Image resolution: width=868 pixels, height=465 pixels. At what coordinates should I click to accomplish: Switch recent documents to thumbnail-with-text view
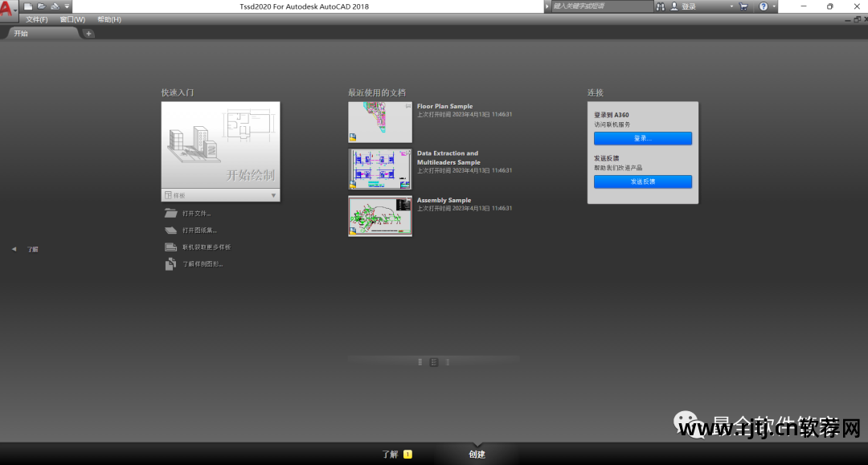pyautogui.click(x=434, y=362)
